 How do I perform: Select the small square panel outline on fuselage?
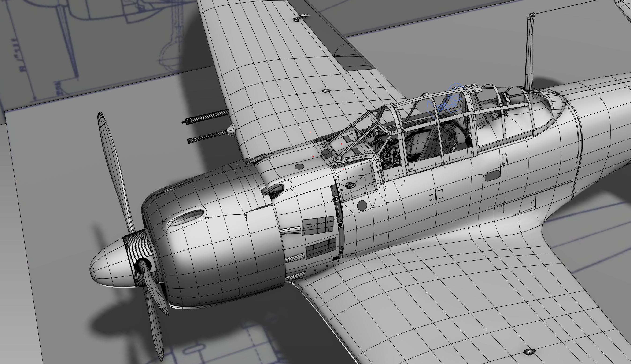coord(439,194)
